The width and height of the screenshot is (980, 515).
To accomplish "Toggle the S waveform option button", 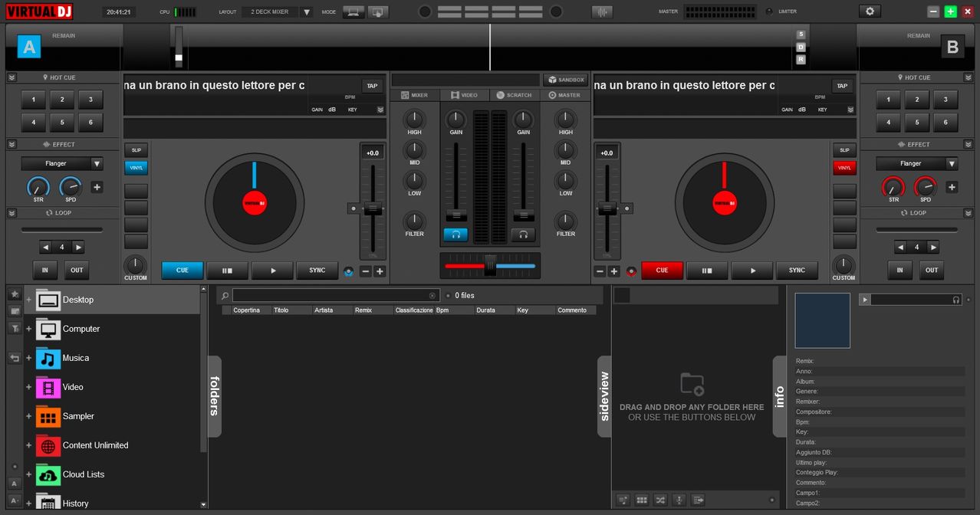I will click(801, 34).
